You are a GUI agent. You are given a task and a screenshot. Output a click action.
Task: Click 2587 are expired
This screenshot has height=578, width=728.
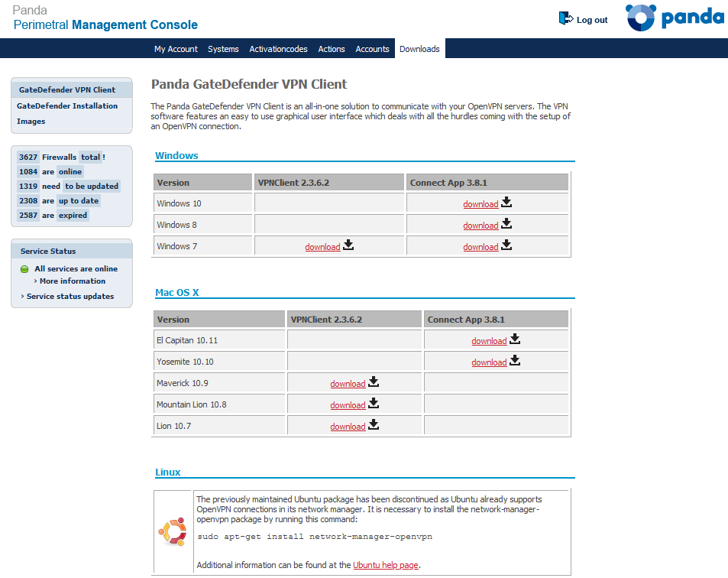[x=53, y=215]
